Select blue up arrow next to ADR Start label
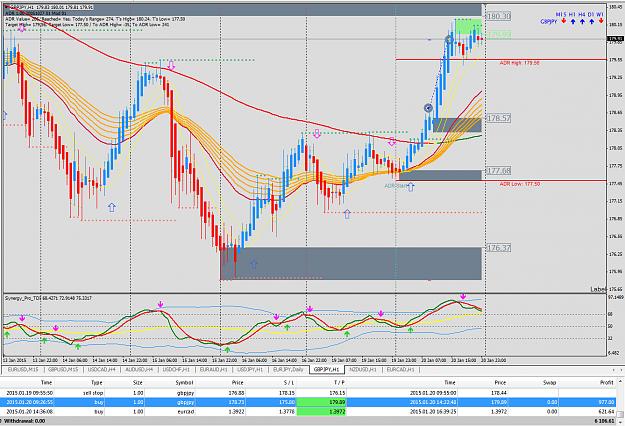The image size is (625, 426). point(411,186)
